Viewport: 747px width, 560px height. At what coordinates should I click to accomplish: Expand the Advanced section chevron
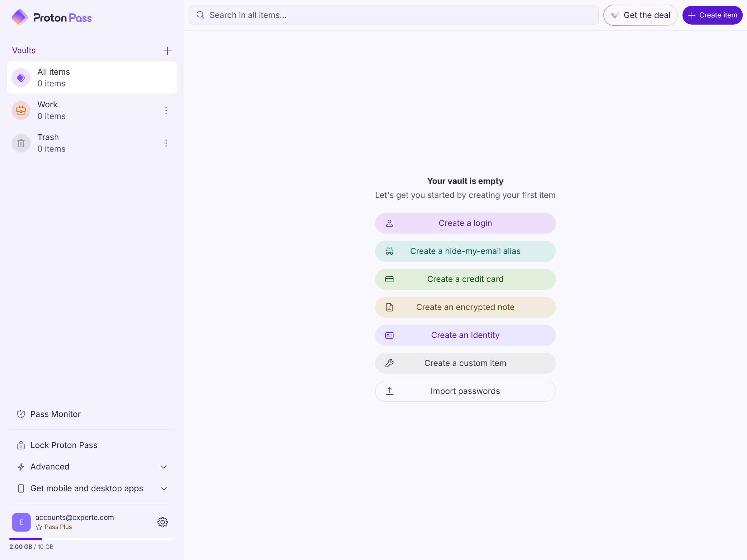164,467
